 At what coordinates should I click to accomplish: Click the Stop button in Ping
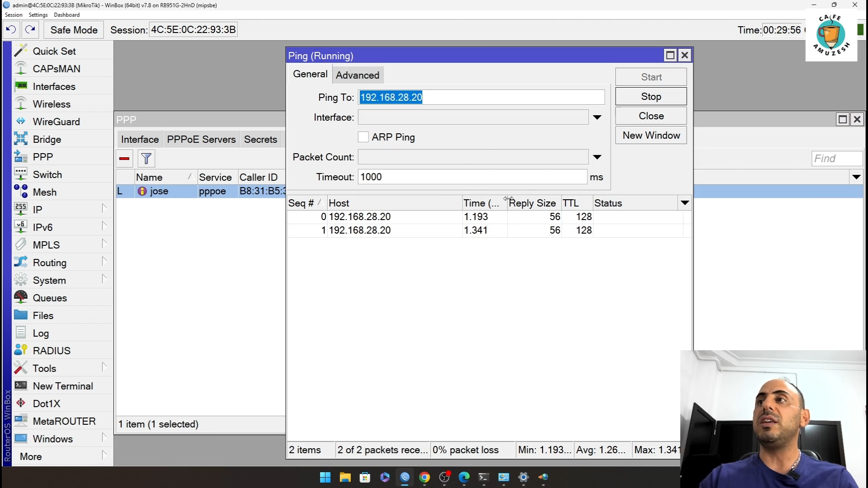point(651,96)
